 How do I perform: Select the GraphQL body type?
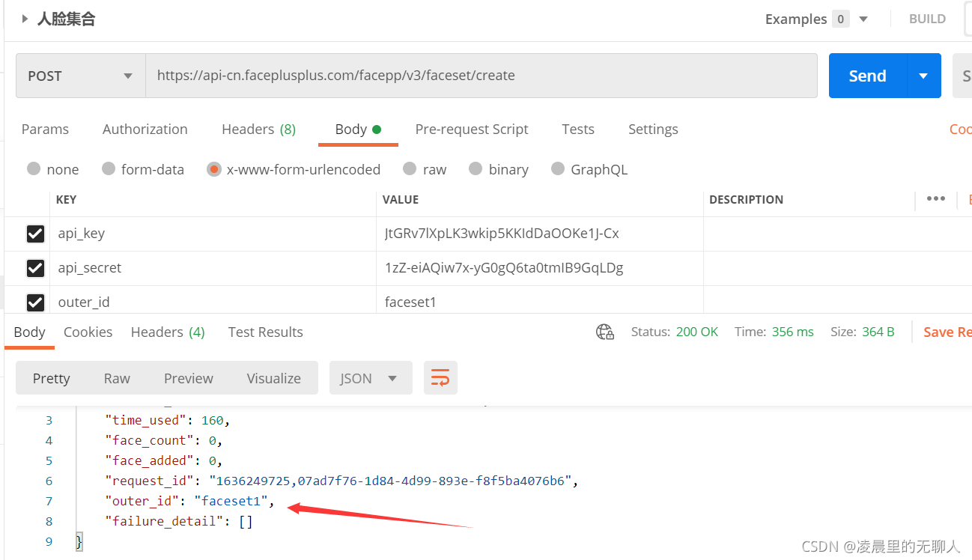click(558, 168)
